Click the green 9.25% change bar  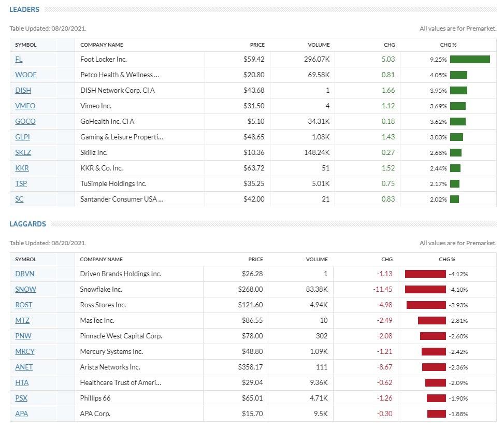[470, 60]
